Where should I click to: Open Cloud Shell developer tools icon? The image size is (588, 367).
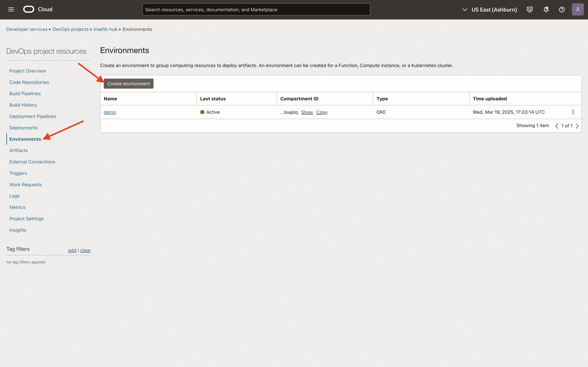pos(529,9)
